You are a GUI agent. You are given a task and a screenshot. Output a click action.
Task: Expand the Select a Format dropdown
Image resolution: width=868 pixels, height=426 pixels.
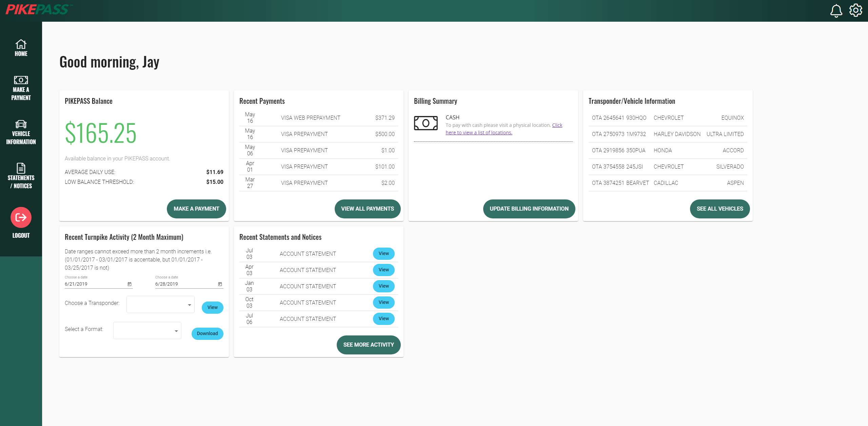pos(147,330)
